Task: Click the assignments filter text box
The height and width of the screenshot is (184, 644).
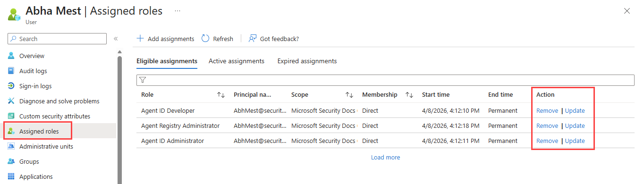Action: click(385, 80)
